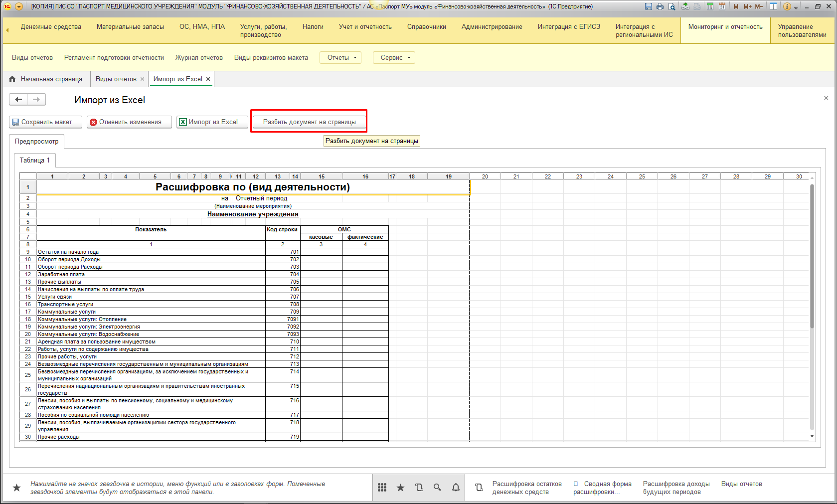Screen dimensions: 837x504
Task: Open favorites star in bottom tools panel
Action: (x=400, y=488)
